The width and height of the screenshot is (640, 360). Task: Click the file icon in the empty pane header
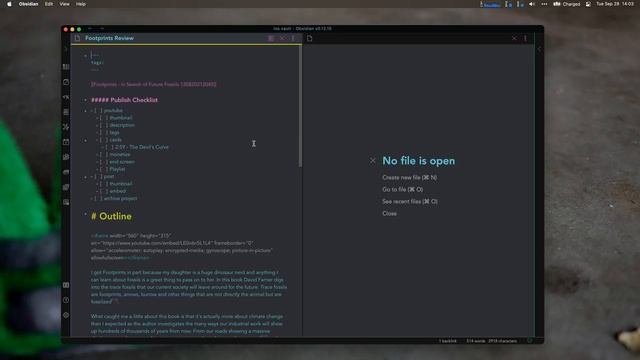309,38
